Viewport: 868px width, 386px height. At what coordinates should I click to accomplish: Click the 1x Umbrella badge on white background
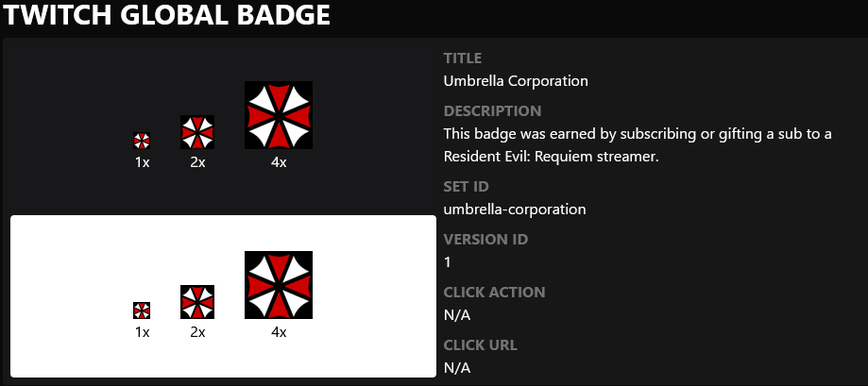(x=142, y=310)
